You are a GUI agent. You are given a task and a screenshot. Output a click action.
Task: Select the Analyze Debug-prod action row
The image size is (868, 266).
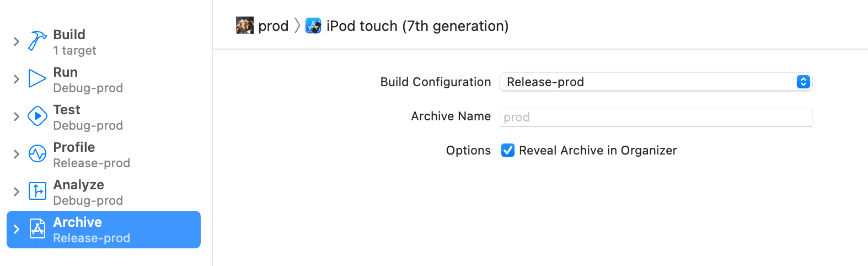tap(104, 192)
